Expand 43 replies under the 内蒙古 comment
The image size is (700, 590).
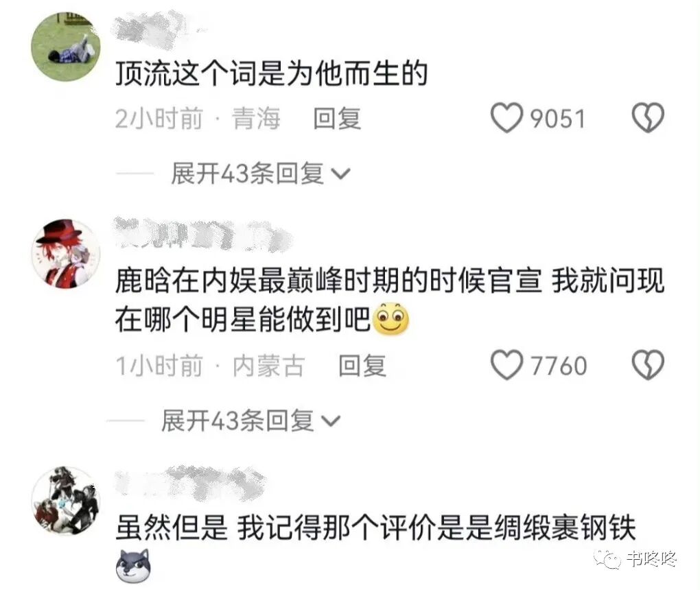[x=250, y=421]
